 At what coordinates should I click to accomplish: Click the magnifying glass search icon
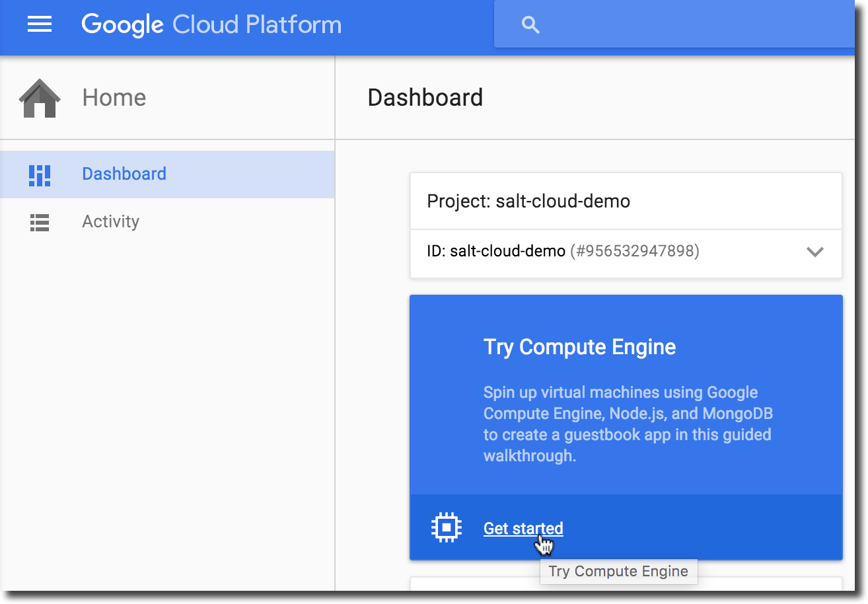530,25
